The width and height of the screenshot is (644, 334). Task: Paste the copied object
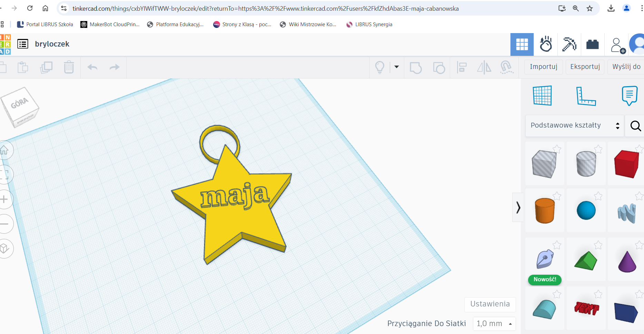click(x=23, y=67)
